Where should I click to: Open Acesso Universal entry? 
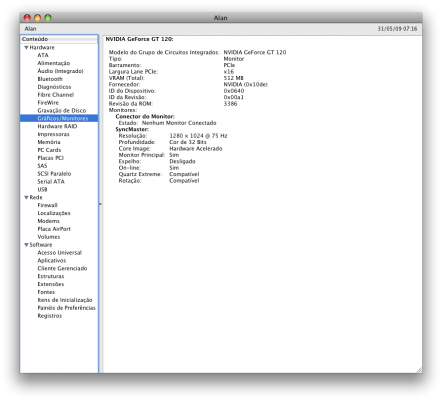coord(59,253)
